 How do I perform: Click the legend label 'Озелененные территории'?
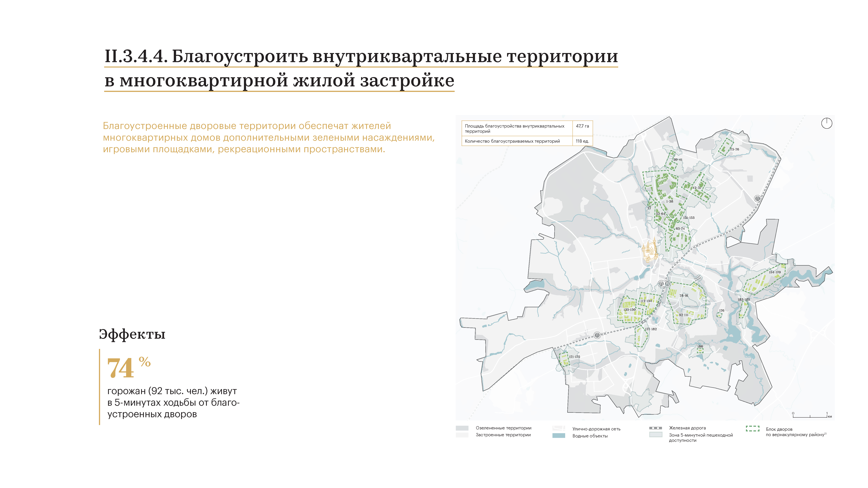[503, 428]
